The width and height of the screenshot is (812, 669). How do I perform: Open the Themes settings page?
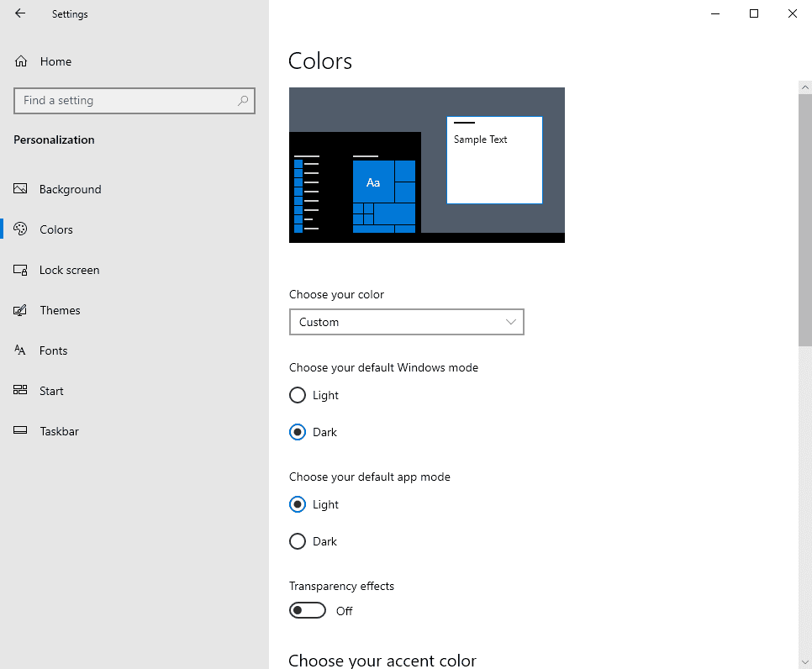(x=134, y=310)
